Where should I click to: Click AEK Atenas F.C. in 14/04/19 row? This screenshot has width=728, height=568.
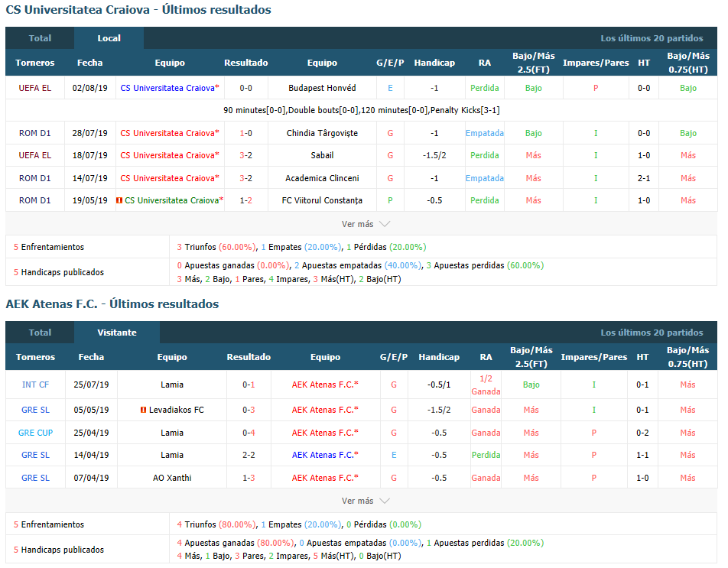[x=325, y=455]
